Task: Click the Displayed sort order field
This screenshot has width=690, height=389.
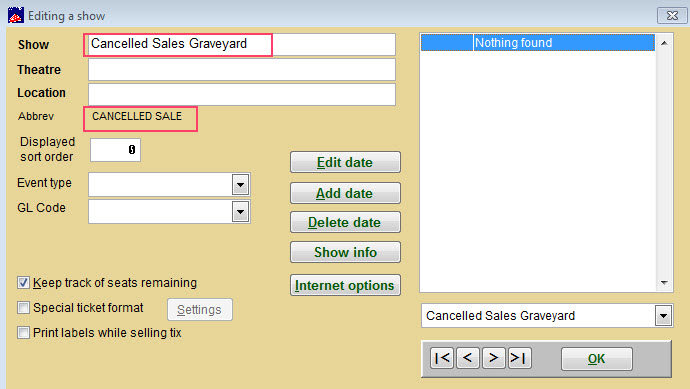Action: coord(115,150)
